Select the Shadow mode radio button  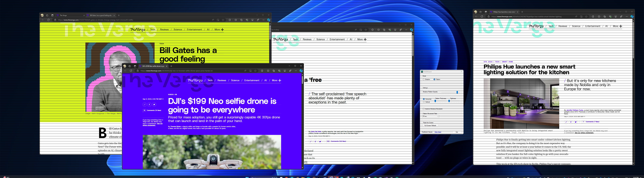[x=424, y=79]
